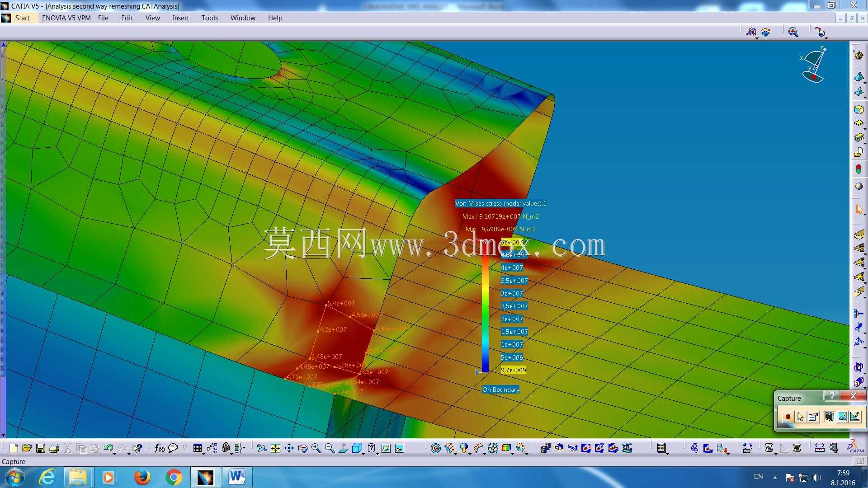Open the Start menu in CATIA
Viewport: 868px width, 488px height.
point(22,18)
